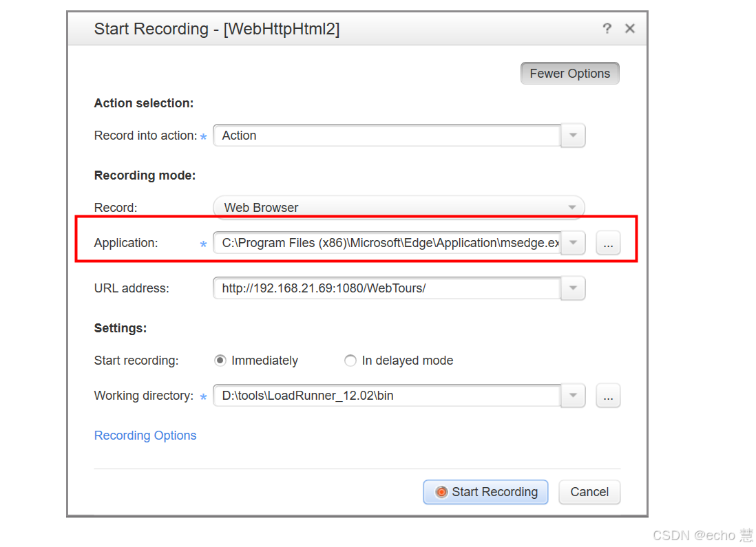
Task: Click the URL address input field
Action: [x=387, y=288]
